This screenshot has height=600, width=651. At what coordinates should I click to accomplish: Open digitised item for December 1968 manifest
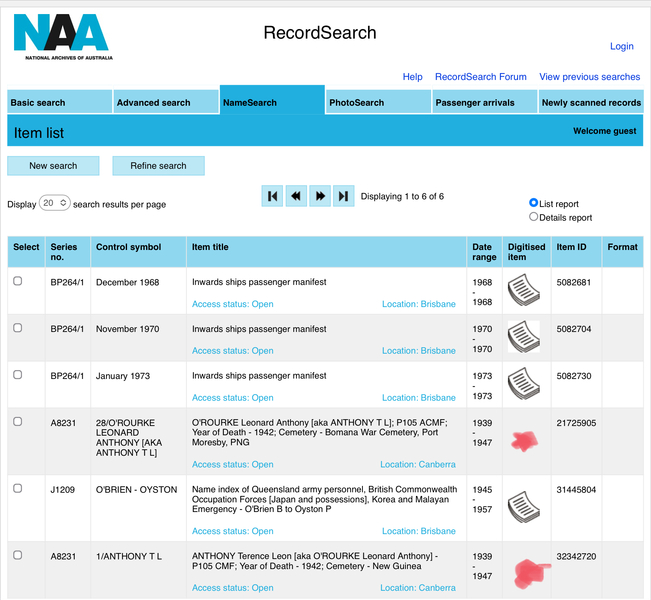(x=524, y=290)
